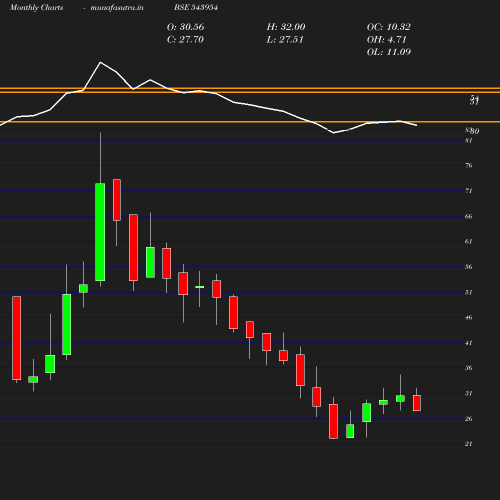Click the "Monthly Charts" title text
The width and height of the screenshot is (500, 500).
pyautogui.click(x=36, y=7)
